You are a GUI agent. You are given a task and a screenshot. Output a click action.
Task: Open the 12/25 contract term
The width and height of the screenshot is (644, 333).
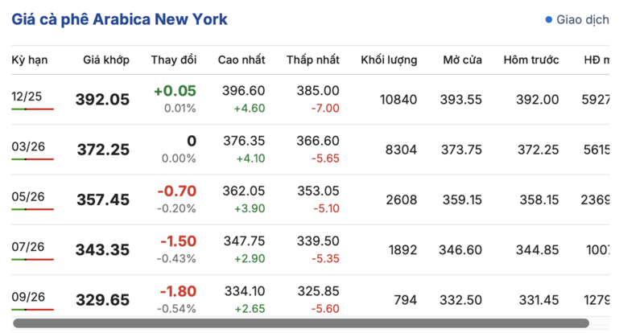click(27, 97)
